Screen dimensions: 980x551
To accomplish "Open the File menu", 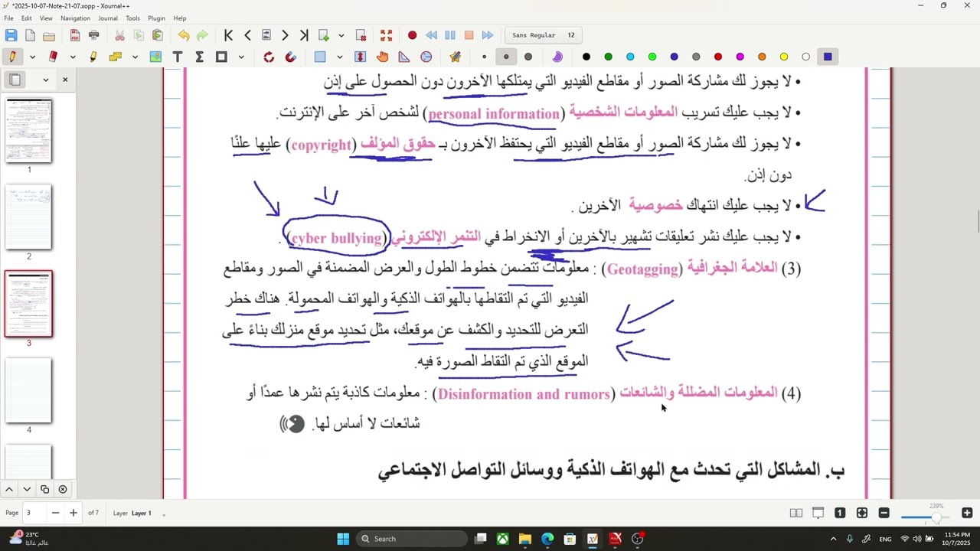I will [8, 18].
